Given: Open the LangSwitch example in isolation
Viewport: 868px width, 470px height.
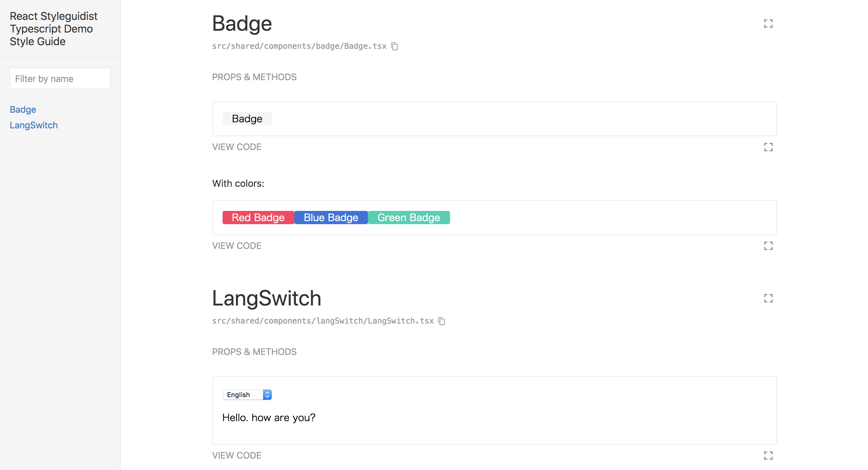Looking at the screenshot, I should click(768, 456).
